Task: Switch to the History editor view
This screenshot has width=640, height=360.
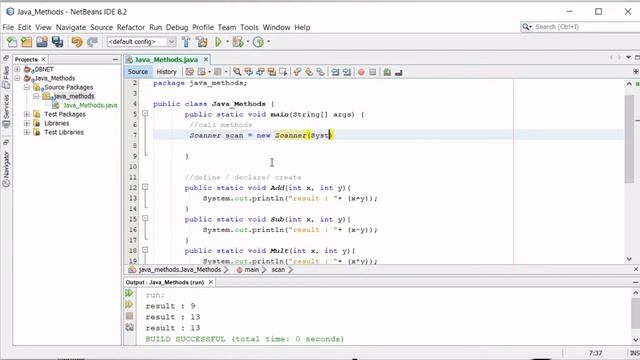Action: click(166, 72)
